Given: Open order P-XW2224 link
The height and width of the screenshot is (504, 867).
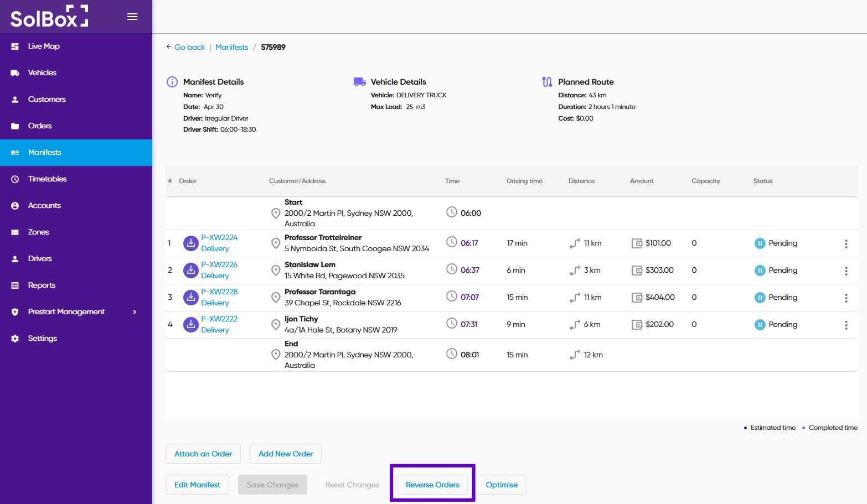Looking at the screenshot, I should click(219, 237).
